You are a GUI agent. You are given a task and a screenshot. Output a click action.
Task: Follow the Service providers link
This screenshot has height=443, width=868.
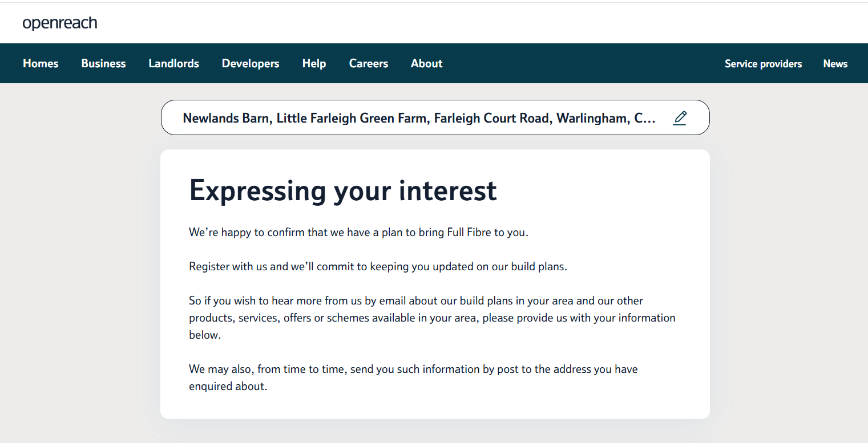(763, 64)
